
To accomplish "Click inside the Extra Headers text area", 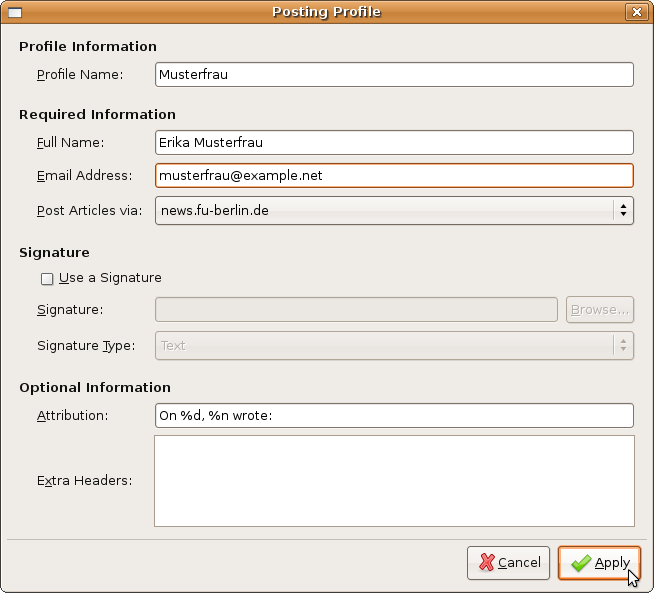I will (x=394, y=480).
